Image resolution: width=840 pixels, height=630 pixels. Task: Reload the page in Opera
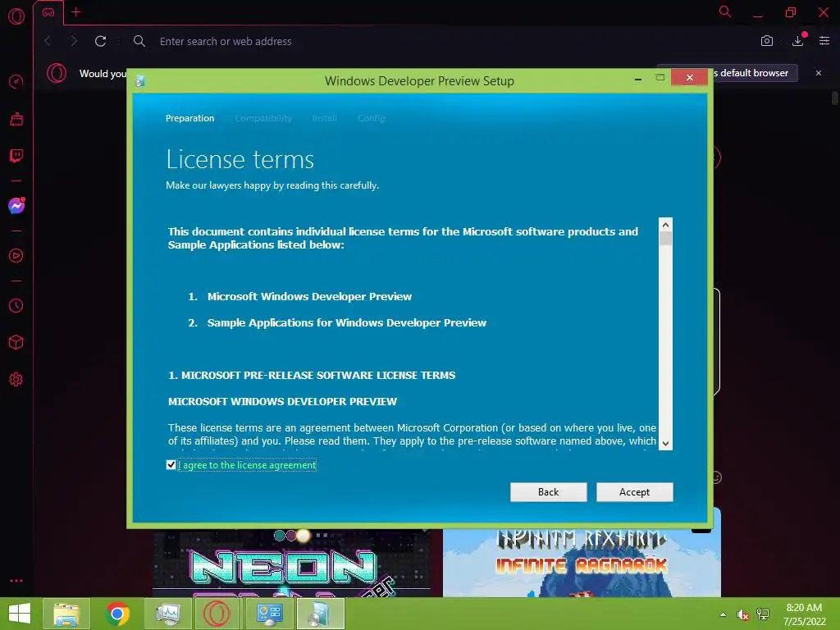pyautogui.click(x=100, y=41)
